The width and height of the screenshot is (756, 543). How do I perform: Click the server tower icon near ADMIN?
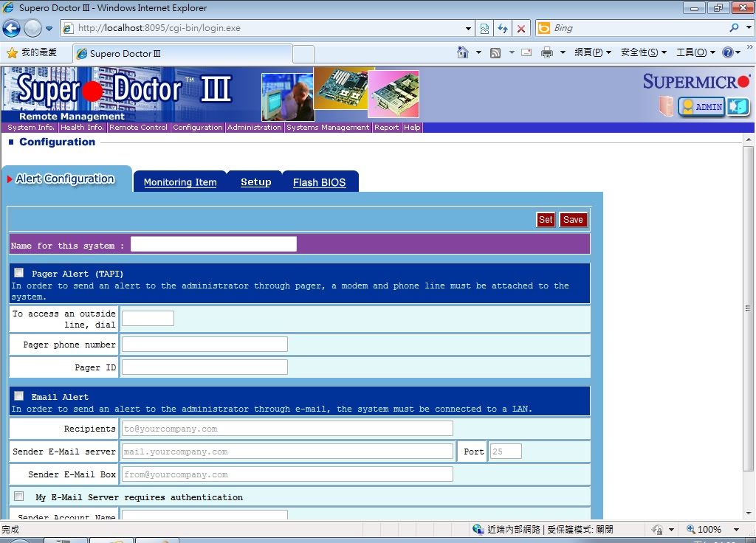(x=667, y=106)
